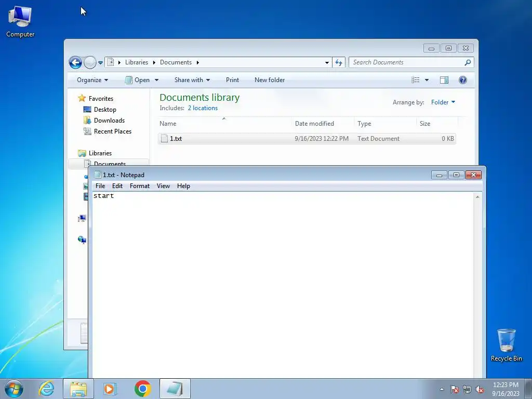Open recent pages dropdown next to Forward

point(100,63)
